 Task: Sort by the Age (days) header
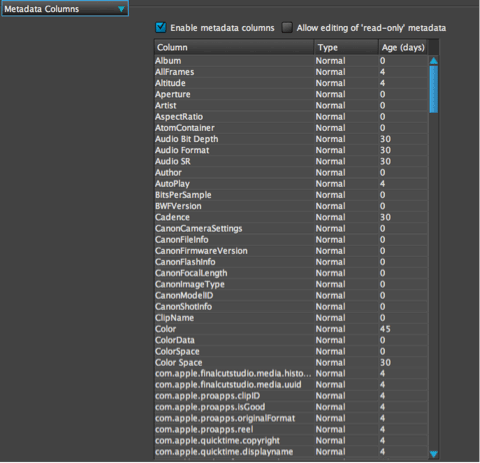click(x=403, y=47)
